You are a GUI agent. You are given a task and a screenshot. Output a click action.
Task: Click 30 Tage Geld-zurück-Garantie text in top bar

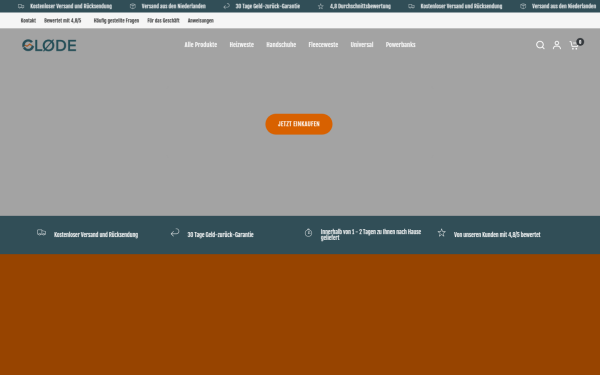pos(267,6)
